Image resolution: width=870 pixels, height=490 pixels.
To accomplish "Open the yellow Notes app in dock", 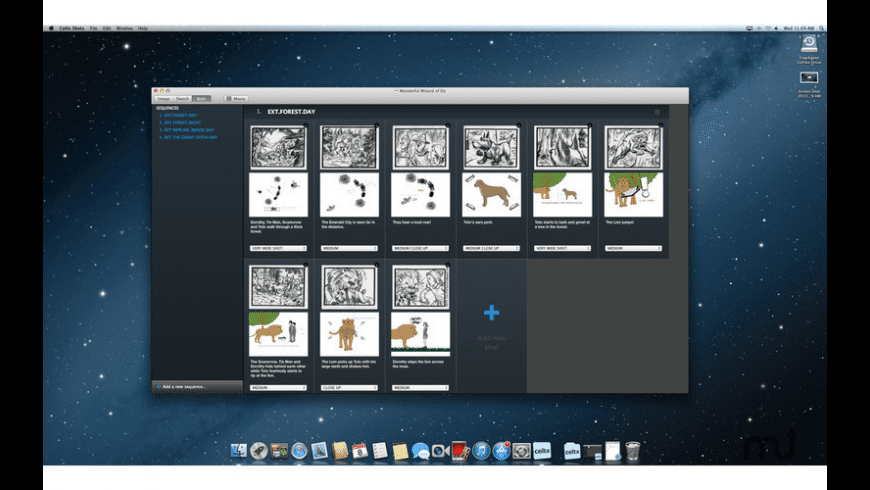I will [x=400, y=451].
